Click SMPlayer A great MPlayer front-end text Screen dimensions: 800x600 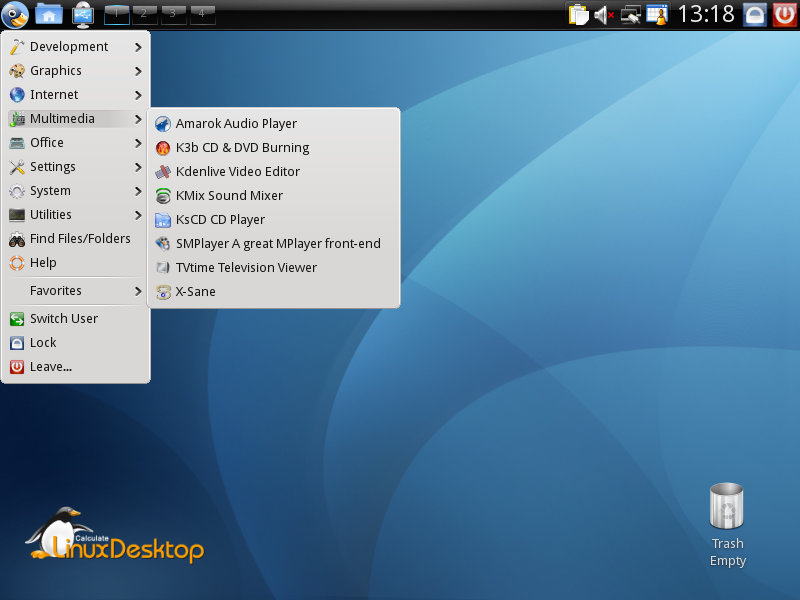278,244
